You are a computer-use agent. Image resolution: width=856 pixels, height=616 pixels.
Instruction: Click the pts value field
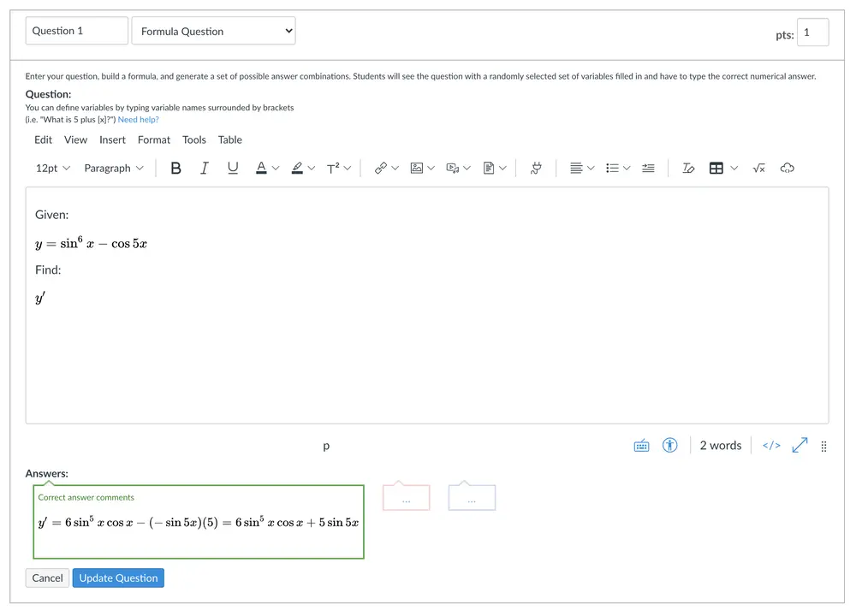[812, 33]
